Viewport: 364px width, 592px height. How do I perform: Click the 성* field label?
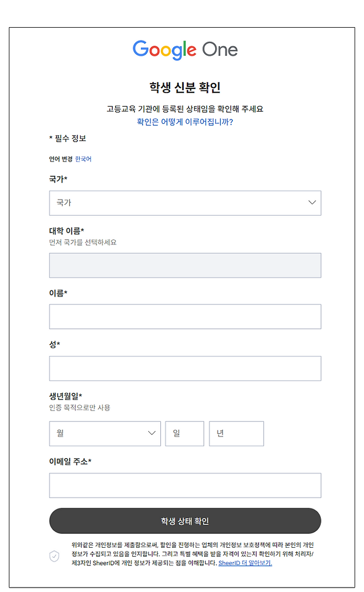[x=54, y=344]
